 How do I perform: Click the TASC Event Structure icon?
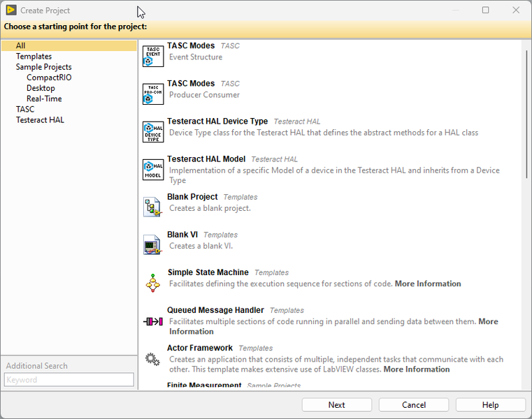coord(153,57)
